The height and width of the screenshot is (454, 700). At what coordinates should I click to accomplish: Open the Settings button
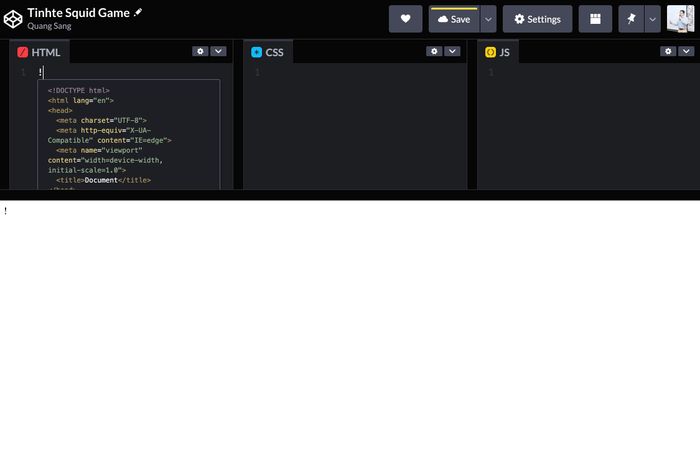click(x=537, y=19)
